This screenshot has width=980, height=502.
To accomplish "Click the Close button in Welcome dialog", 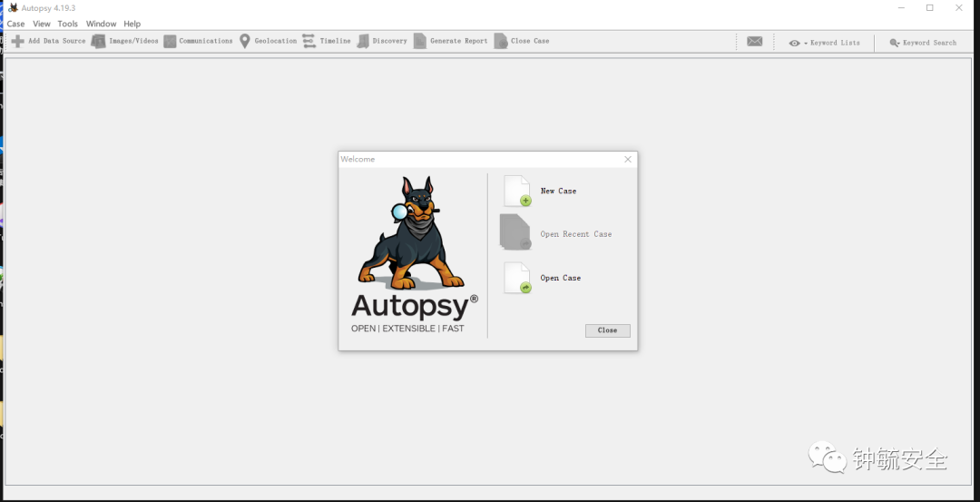I will point(607,330).
